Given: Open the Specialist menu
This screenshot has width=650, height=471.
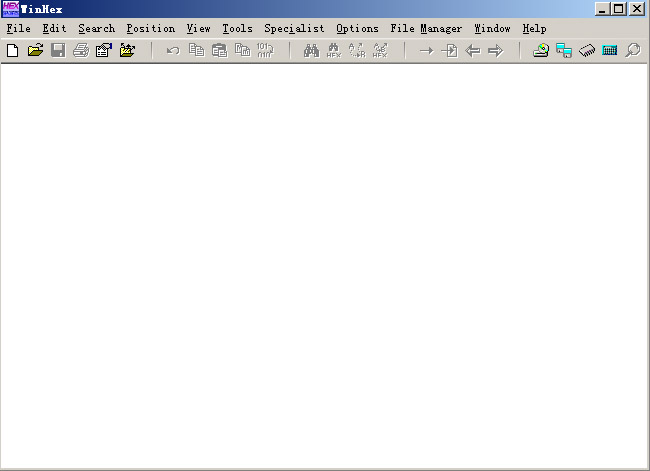Looking at the screenshot, I should coord(294,29).
